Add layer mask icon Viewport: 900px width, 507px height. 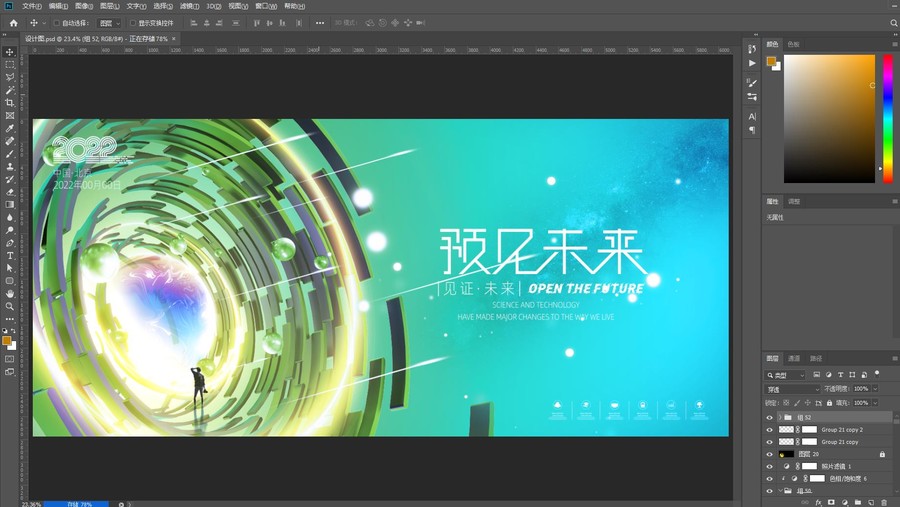pyautogui.click(x=831, y=502)
